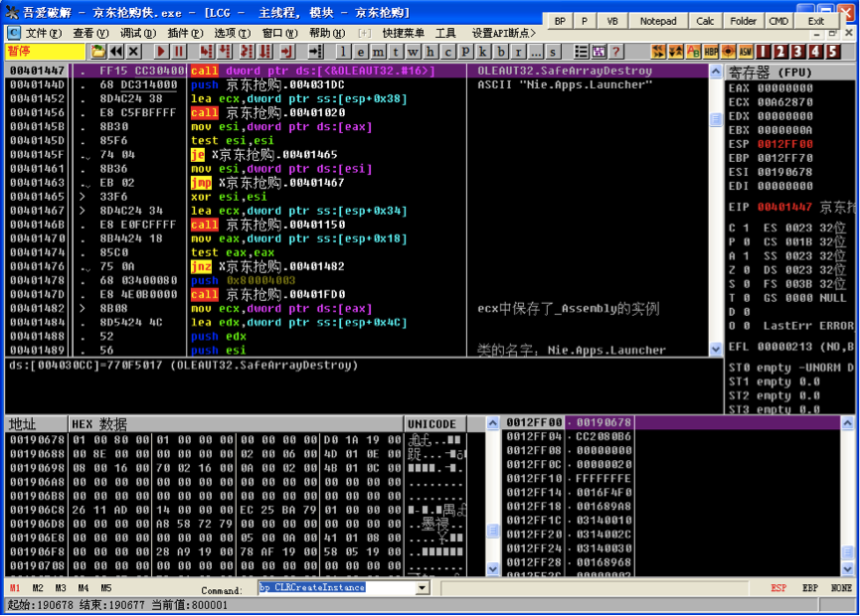The width and height of the screenshot is (860, 616).
Task: Click numbered toolbar button 5
Action: click(833, 52)
